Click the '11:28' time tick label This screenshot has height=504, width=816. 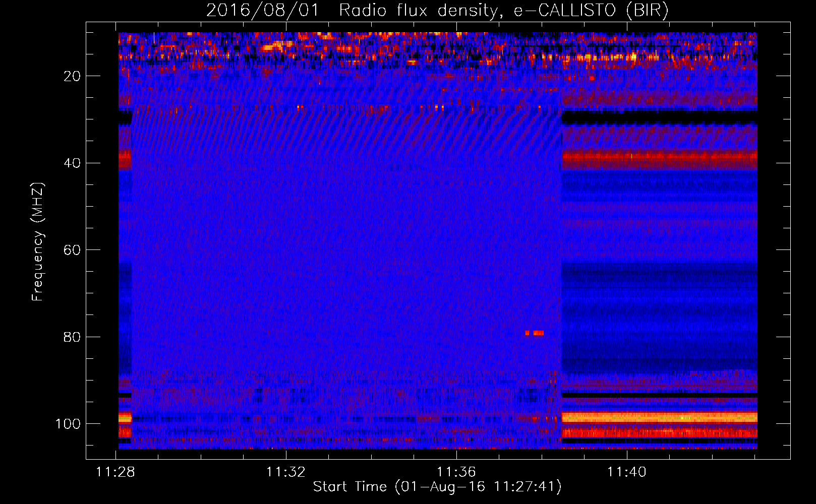pos(116,472)
